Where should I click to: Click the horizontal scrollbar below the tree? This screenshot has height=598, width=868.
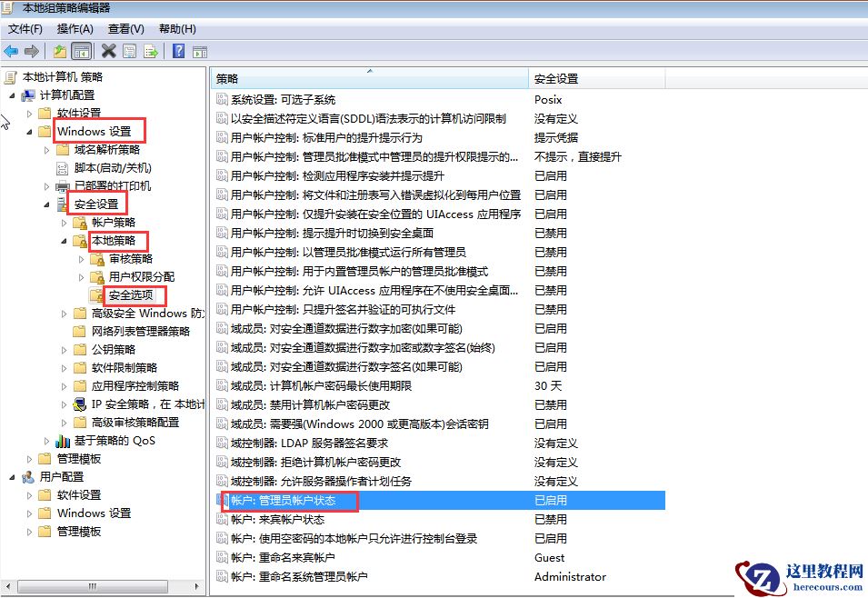click(x=91, y=588)
